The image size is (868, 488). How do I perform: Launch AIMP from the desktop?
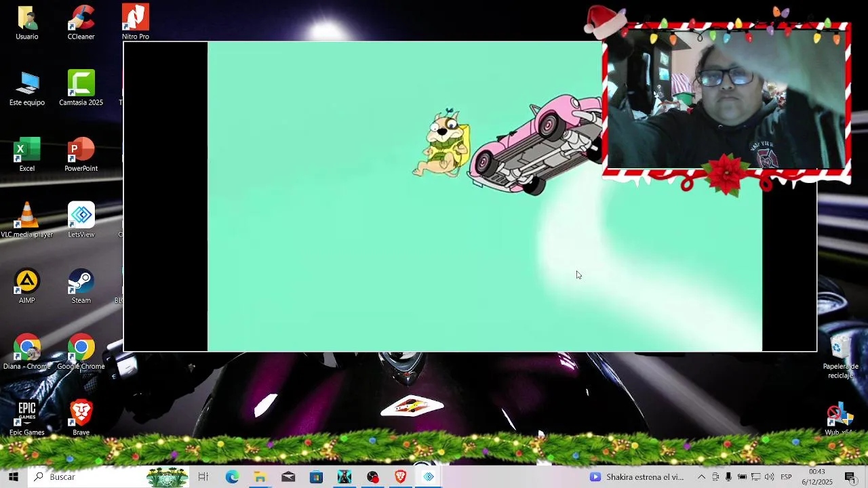pos(27,286)
